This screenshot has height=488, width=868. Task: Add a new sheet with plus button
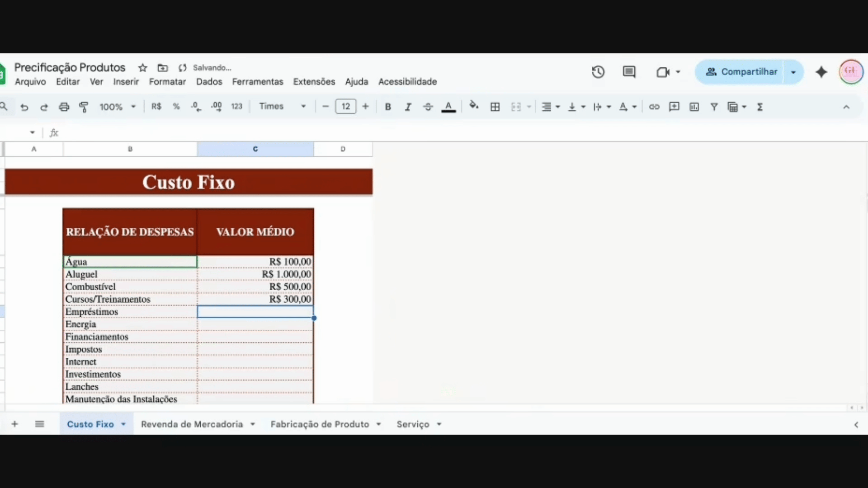click(14, 424)
